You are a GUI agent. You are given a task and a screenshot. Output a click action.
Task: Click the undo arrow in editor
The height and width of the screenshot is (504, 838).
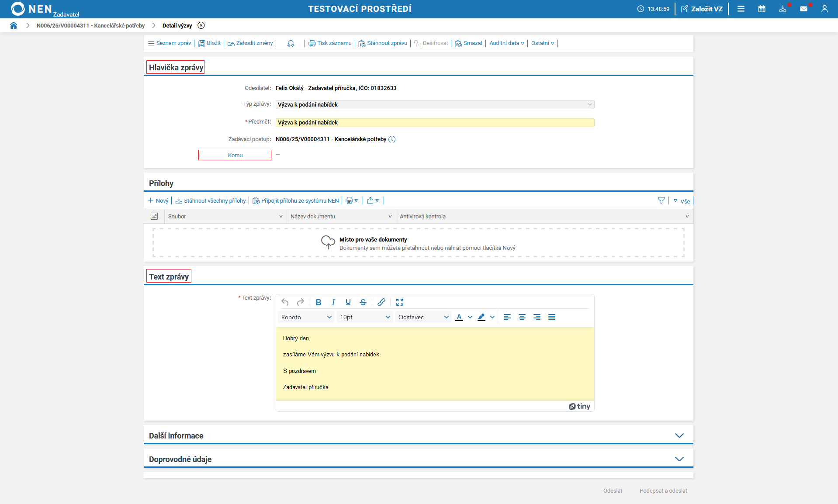(x=285, y=302)
